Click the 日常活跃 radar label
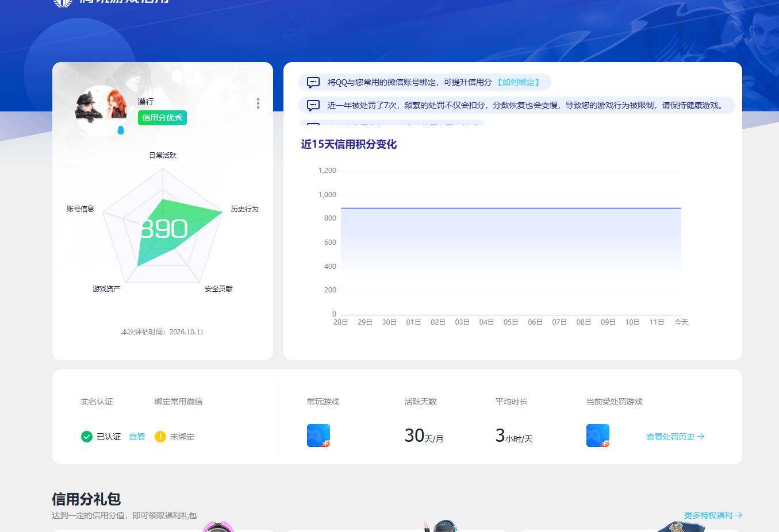 [x=163, y=155]
